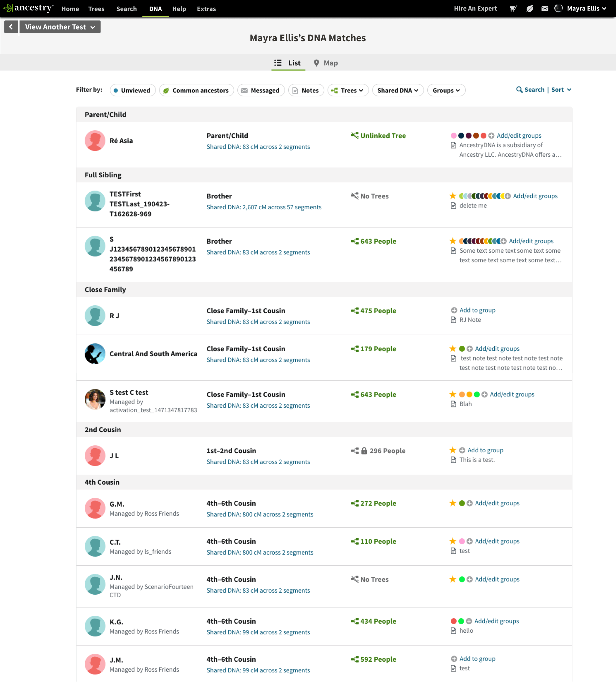Select the List tab
This screenshot has height=685, width=616.
(288, 63)
